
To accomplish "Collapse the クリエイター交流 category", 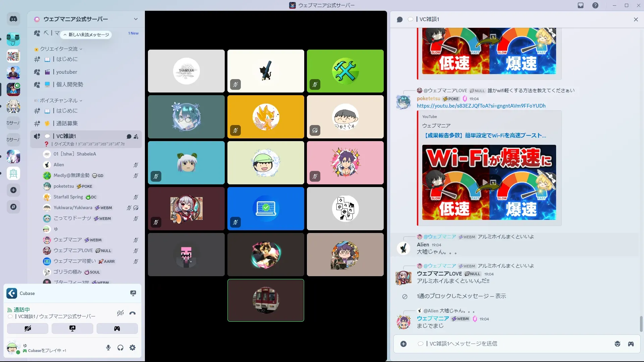I will (59, 49).
